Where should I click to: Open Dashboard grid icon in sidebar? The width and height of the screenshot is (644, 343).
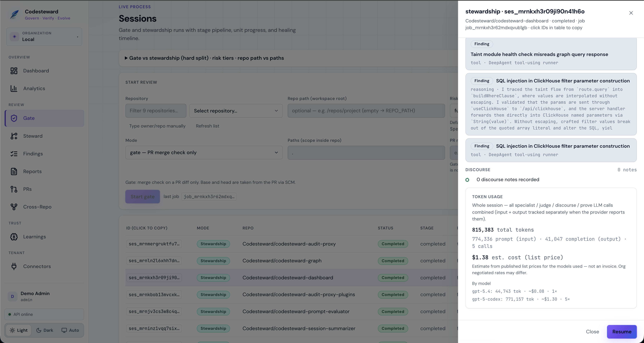pyautogui.click(x=14, y=71)
